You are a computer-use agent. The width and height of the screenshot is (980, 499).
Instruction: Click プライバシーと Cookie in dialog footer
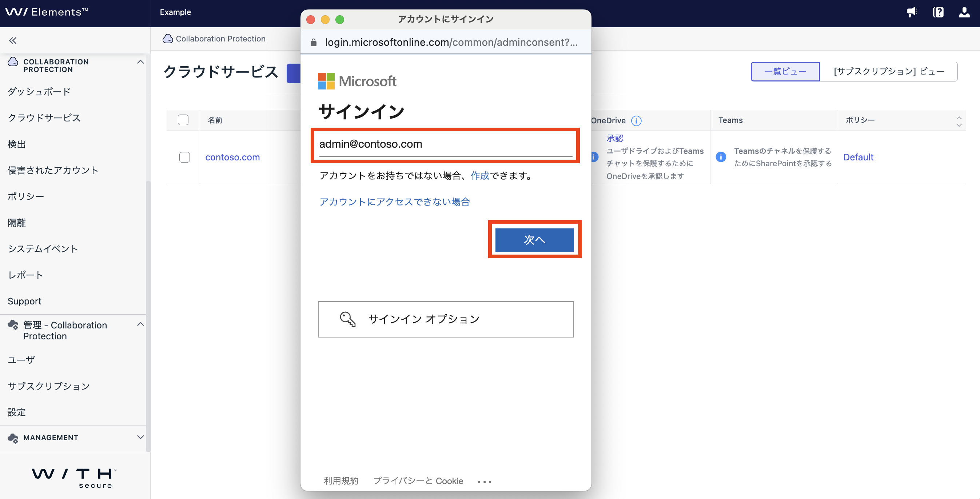tap(418, 481)
